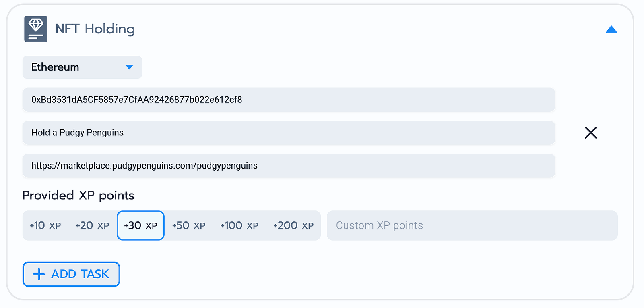Screen dimensions: 644x308
Task: Collapse the NFT Holding section
Action: click(611, 30)
